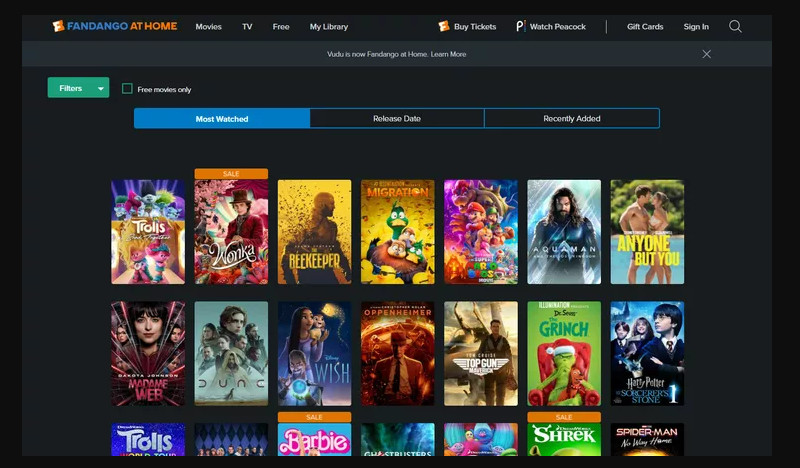
Task: Open the Dune movie poster
Action: [x=231, y=354]
